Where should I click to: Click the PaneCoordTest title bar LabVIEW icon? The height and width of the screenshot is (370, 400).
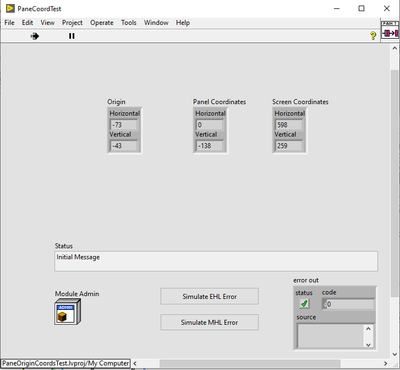click(x=10, y=8)
